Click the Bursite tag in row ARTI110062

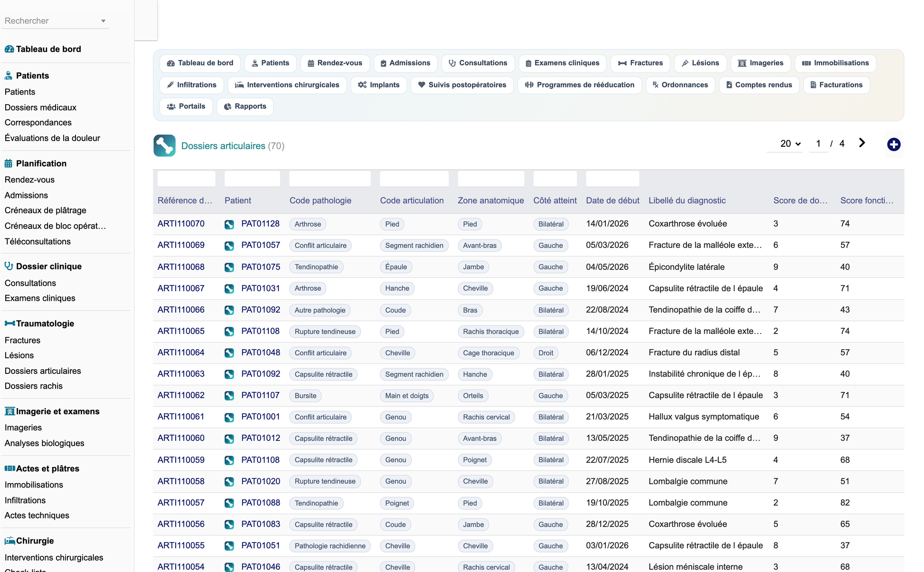point(305,396)
